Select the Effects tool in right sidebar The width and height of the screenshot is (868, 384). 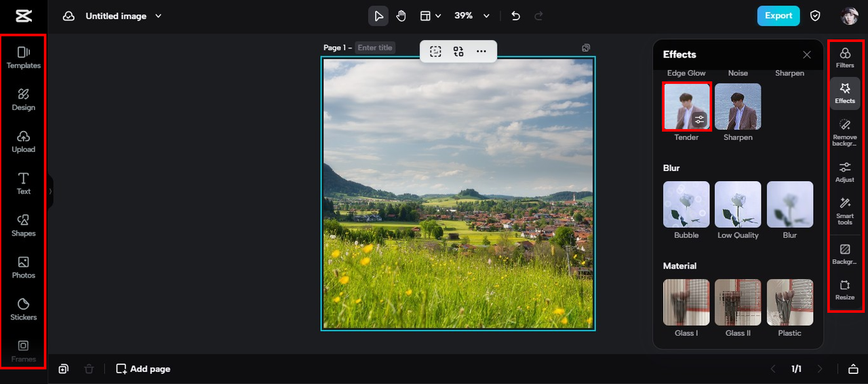845,93
